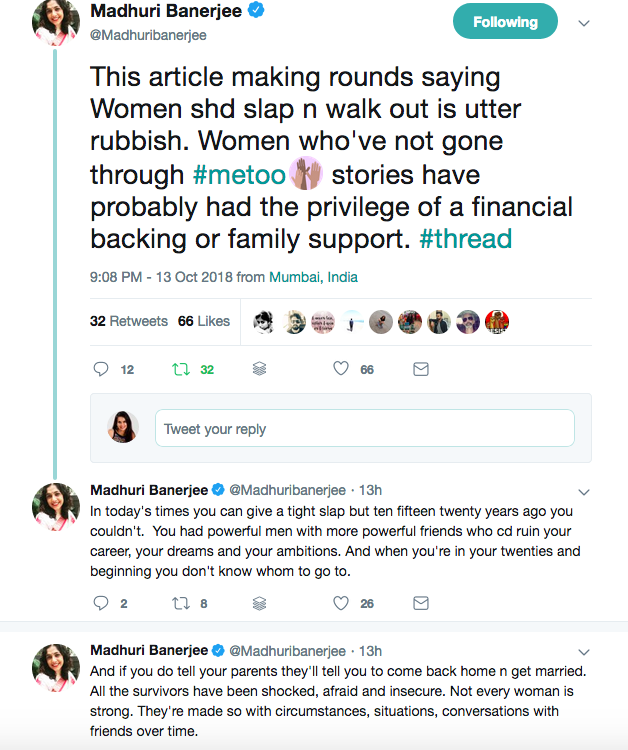This screenshot has width=628, height=750.
Task: View the 66 Likes list
Action: 204,321
